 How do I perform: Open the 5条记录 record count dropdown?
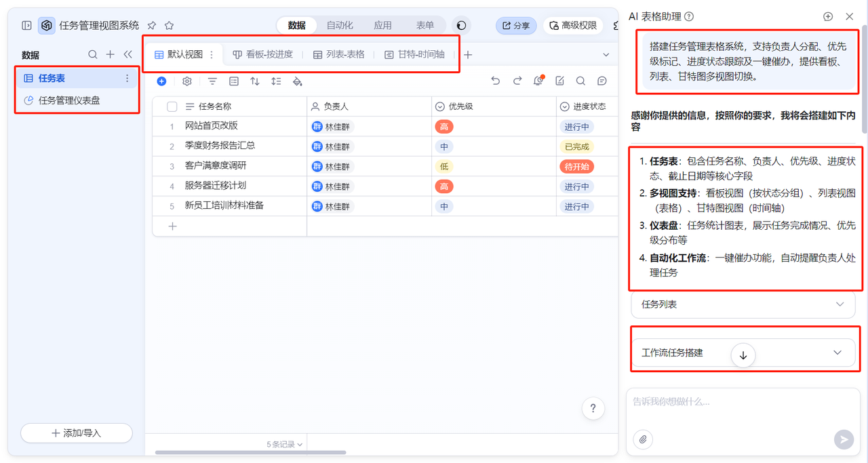(285, 445)
